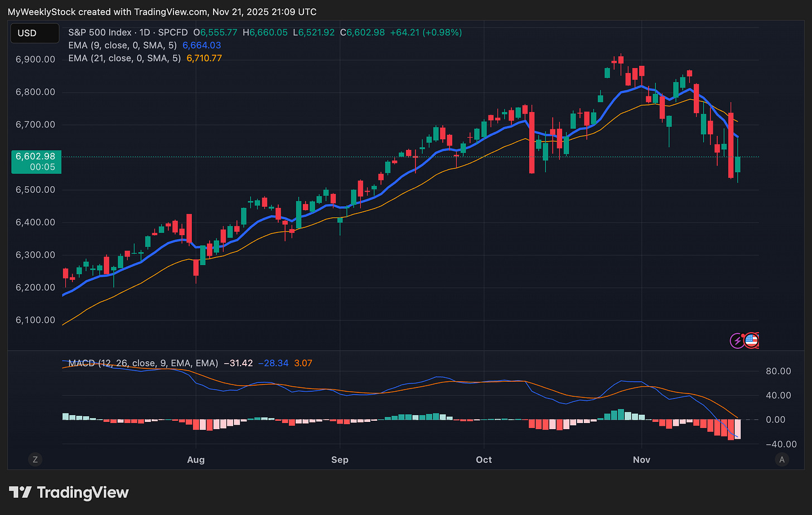This screenshot has width=812, height=515.
Task: Click the 6,800.00 price axis label
Action: tap(36, 92)
